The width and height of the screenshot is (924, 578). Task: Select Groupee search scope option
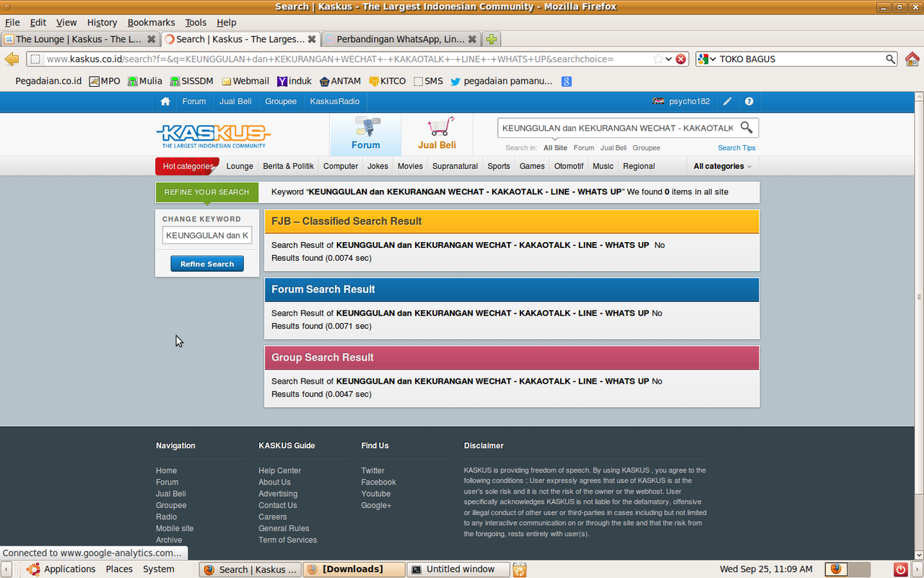646,147
